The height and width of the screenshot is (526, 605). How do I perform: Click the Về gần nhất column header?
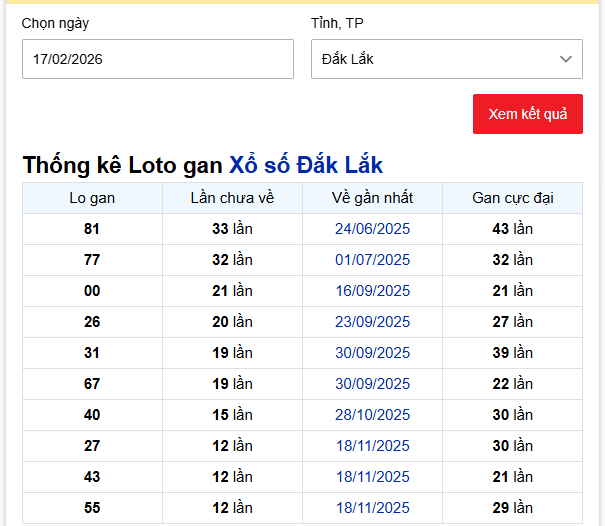coord(372,198)
